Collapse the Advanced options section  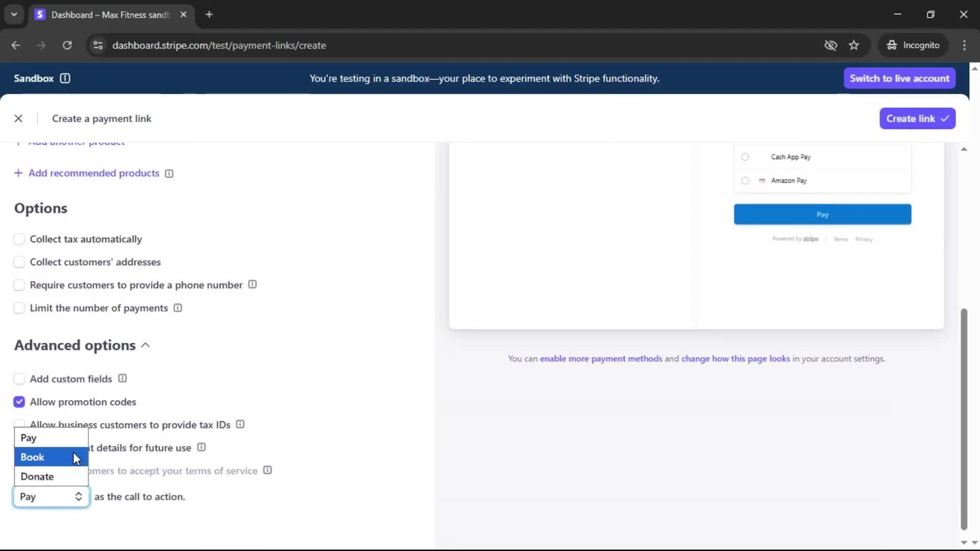[145, 345]
